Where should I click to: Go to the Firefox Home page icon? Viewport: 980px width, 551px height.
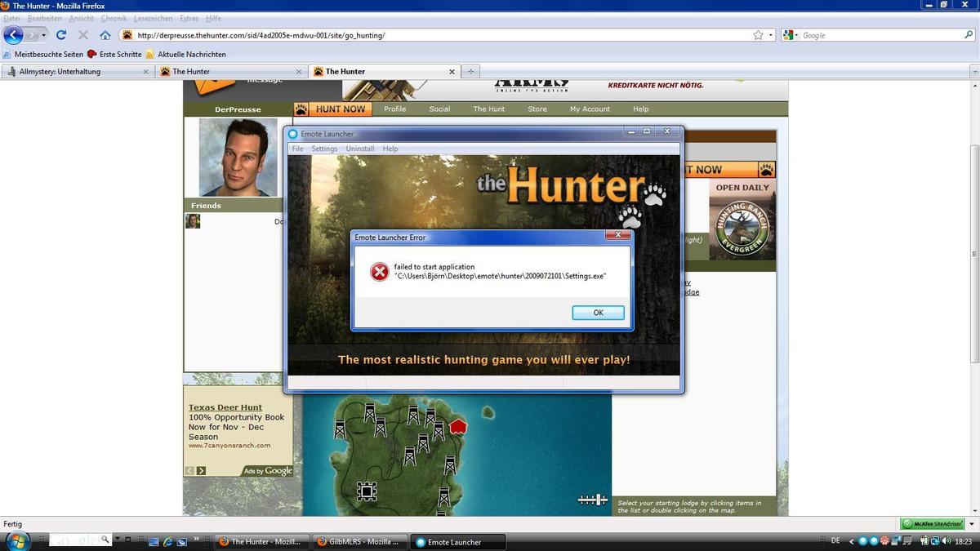pos(105,35)
